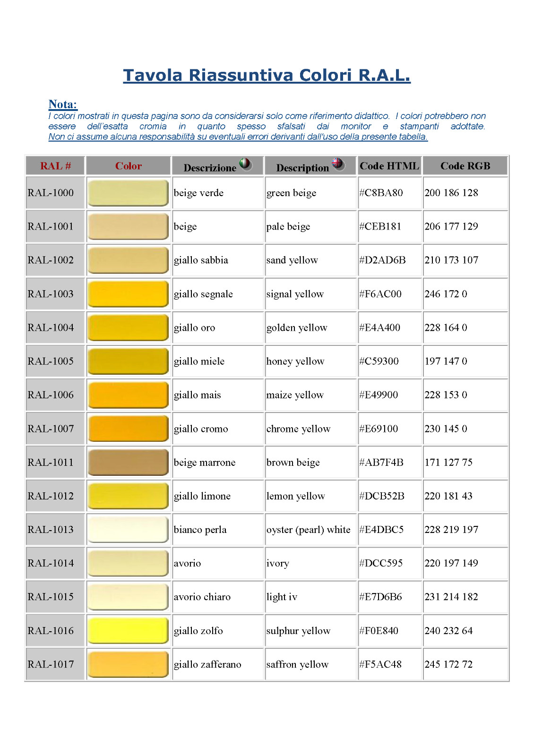The width and height of the screenshot is (534, 756).
Task: Select the 'RAL-1003' cell
Action: [55, 294]
